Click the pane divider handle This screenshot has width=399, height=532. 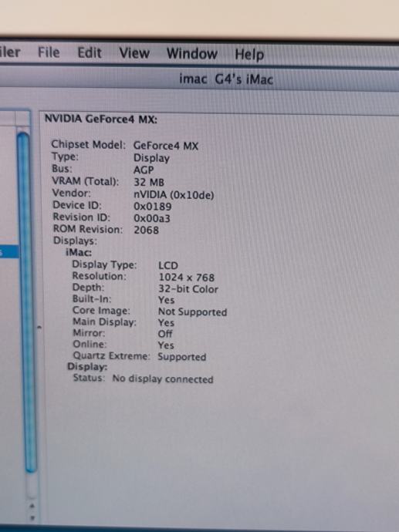click(39, 328)
